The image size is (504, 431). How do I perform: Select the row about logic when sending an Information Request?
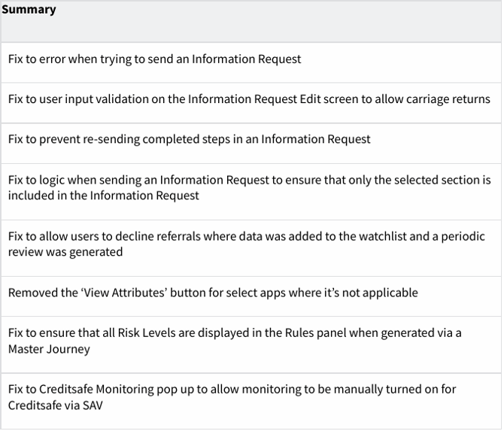[x=249, y=188]
